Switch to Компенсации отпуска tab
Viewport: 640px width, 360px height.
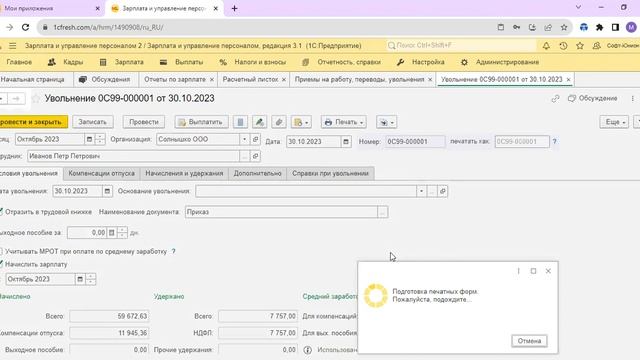click(x=102, y=173)
